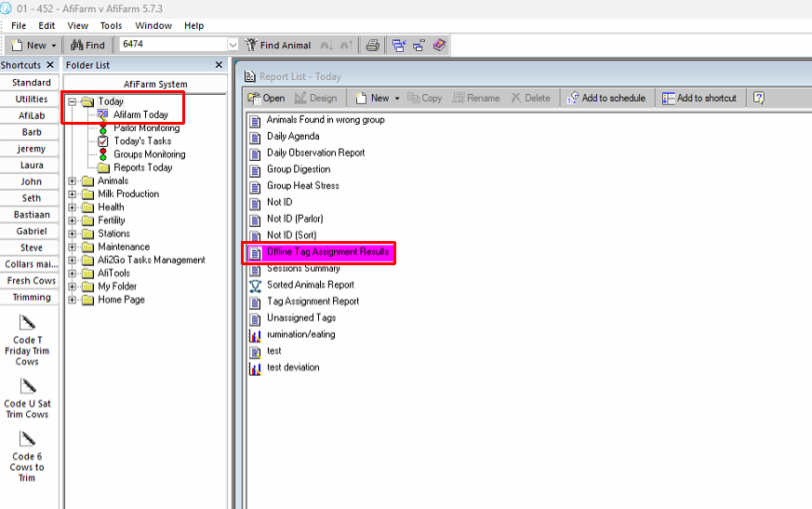Select Offline Tag Assignment Results report
Image resolution: width=812 pixels, height=509 pixels.
(x=327, y=252)
